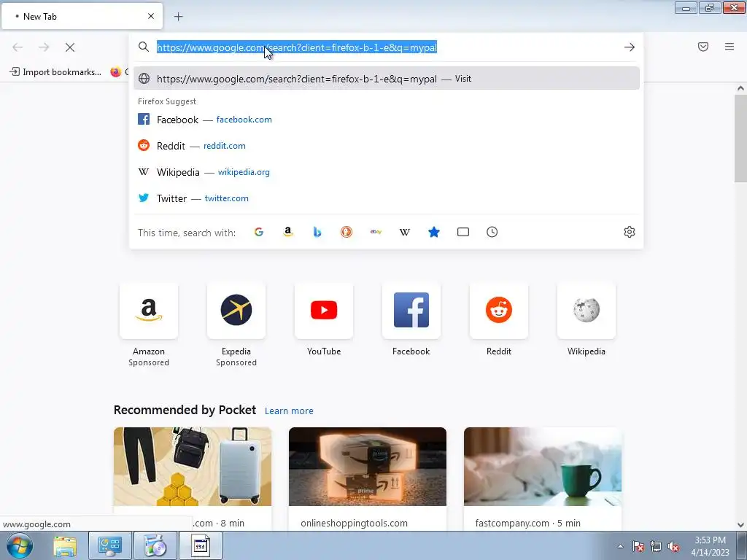Click the magnifier icon in the address bar
Screen dimensions: 747x560
point(144,47)
